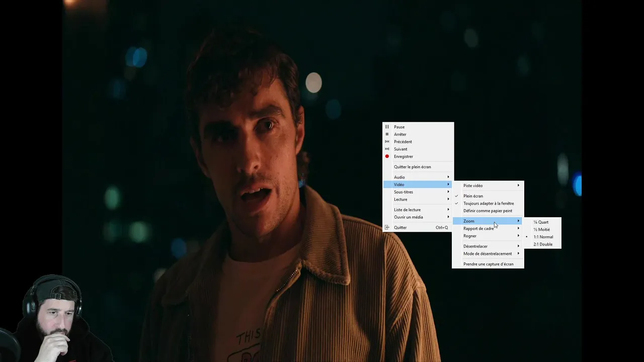The height and width of the screenshot is (362, 644).
Task: Toggle the Plein écran option
Action: (488, 196)
